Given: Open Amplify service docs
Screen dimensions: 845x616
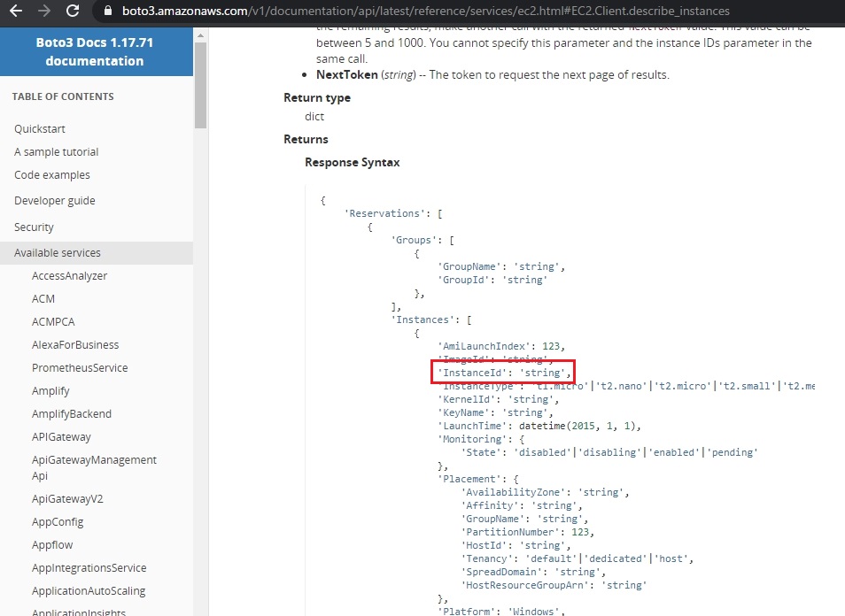Looking at the screenshot, I should [x=50, y=391].
